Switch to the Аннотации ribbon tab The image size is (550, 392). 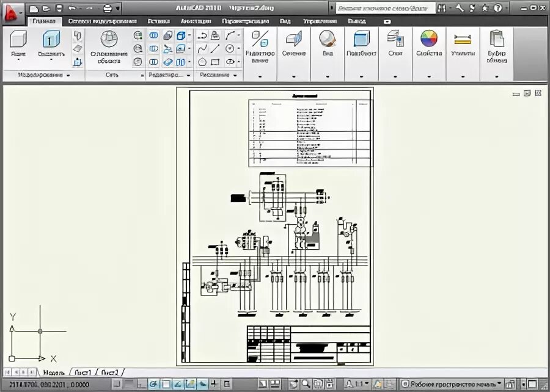[196, 21]
